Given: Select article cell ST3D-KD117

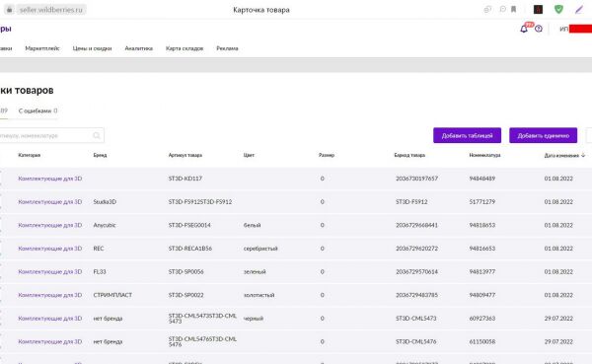Looking at the screenshot, I should 185,179.
